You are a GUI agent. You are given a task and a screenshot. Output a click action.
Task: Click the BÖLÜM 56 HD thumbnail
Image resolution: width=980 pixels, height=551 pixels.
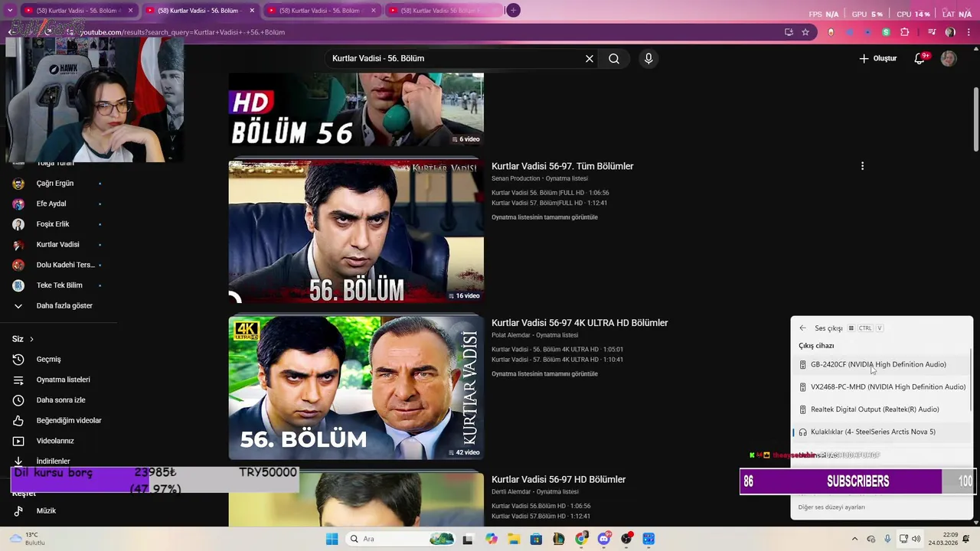pyautogui.click(x=356, y=109)
